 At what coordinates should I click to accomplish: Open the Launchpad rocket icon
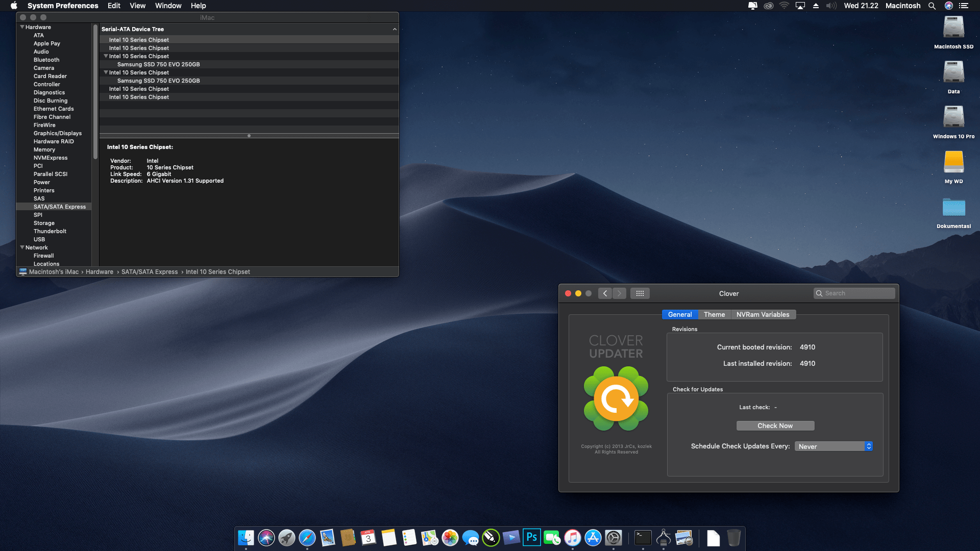pos(286,537)
